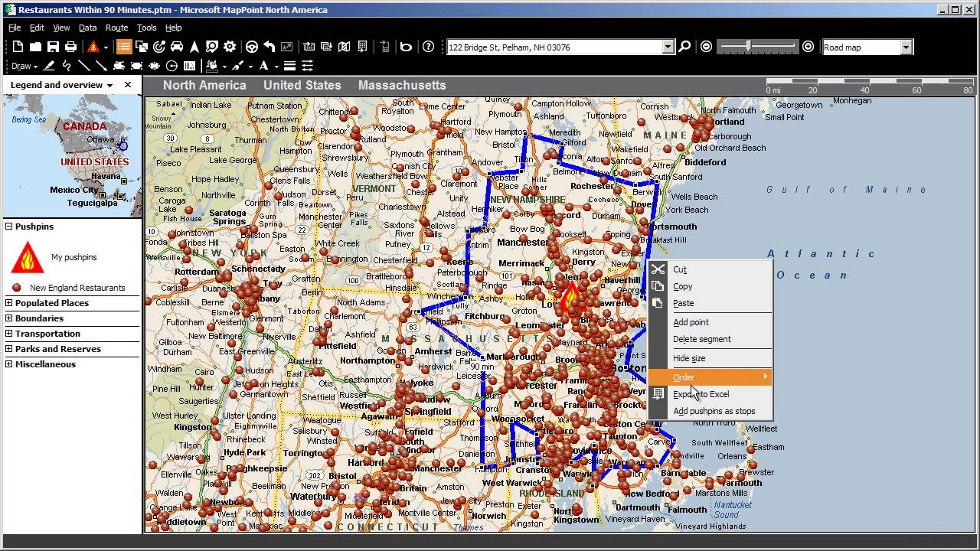Screen dimensions: 980x551
Task: Expand the Miscellaneous legend section
Action: (9, 364)
